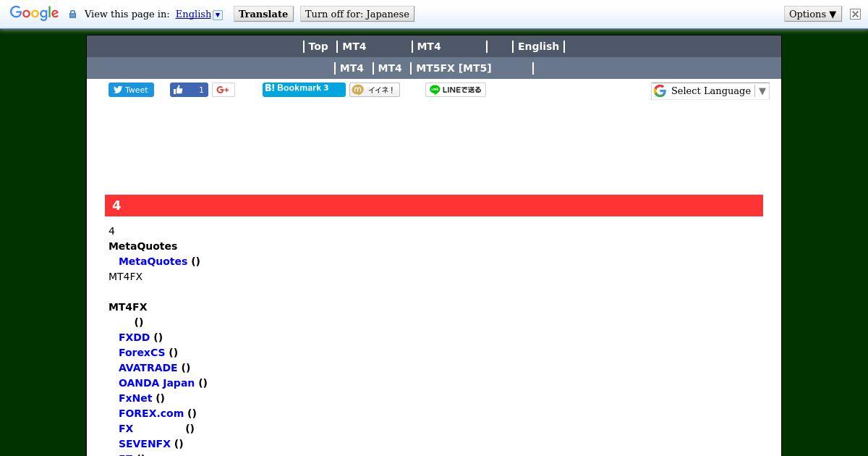Click the bold MT4FX heading text
Viewport: 868px width, 456px height.
coord(127,307)
